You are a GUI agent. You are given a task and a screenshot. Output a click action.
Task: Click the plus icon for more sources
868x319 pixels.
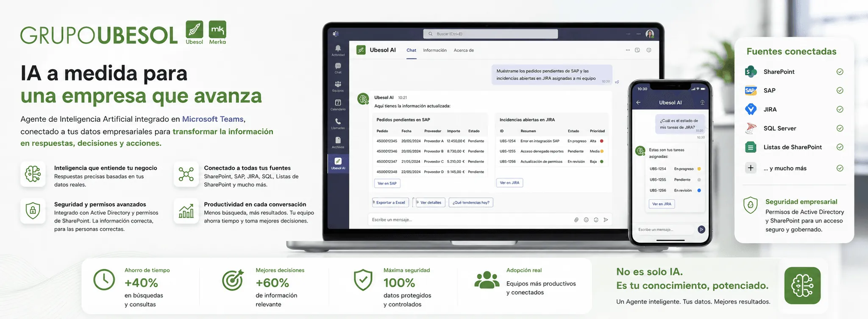click(x=751, y=168)
